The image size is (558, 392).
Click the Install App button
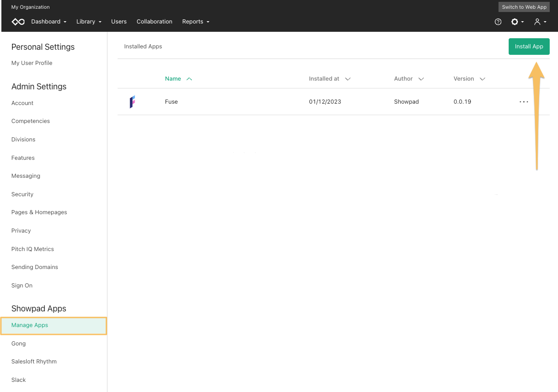pos(529,47)
